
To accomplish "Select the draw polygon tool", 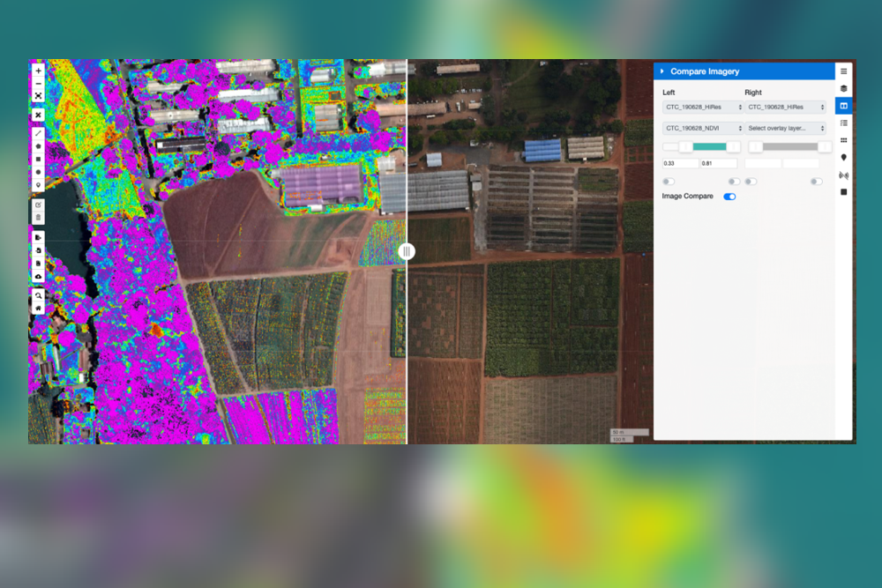I will (x=38, y=147).
